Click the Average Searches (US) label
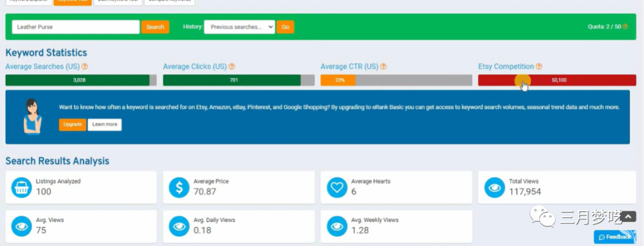This screenshot has height=246, width=644. [42, 67]
